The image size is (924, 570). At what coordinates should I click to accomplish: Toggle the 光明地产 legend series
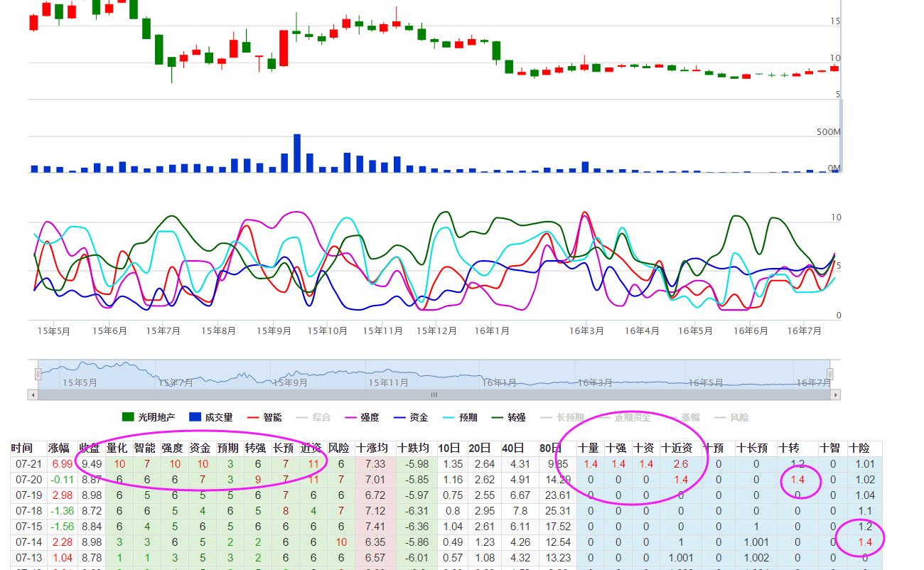[x=149, y=417]
